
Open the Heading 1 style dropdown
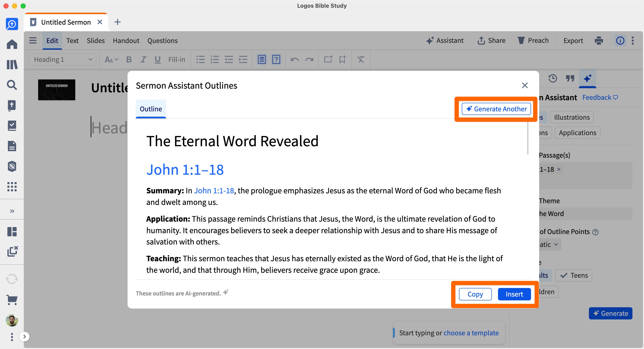63,59
